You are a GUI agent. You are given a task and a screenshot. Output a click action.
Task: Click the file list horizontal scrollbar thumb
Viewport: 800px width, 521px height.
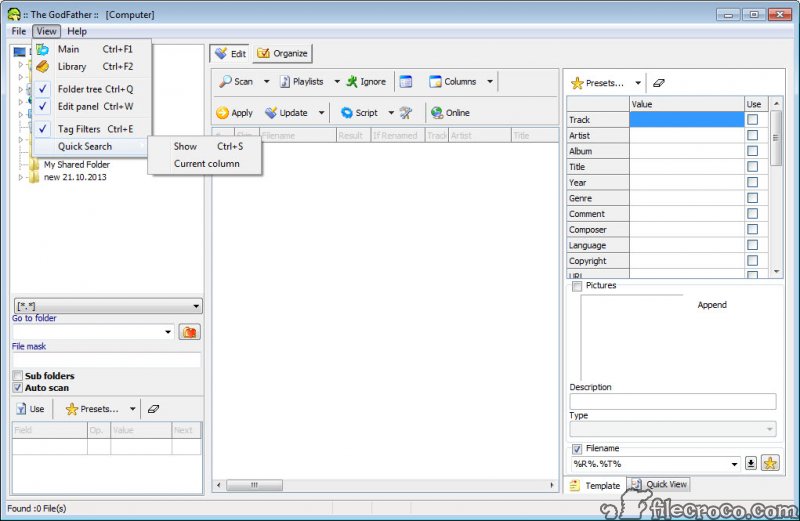click(x=254, y=485)
